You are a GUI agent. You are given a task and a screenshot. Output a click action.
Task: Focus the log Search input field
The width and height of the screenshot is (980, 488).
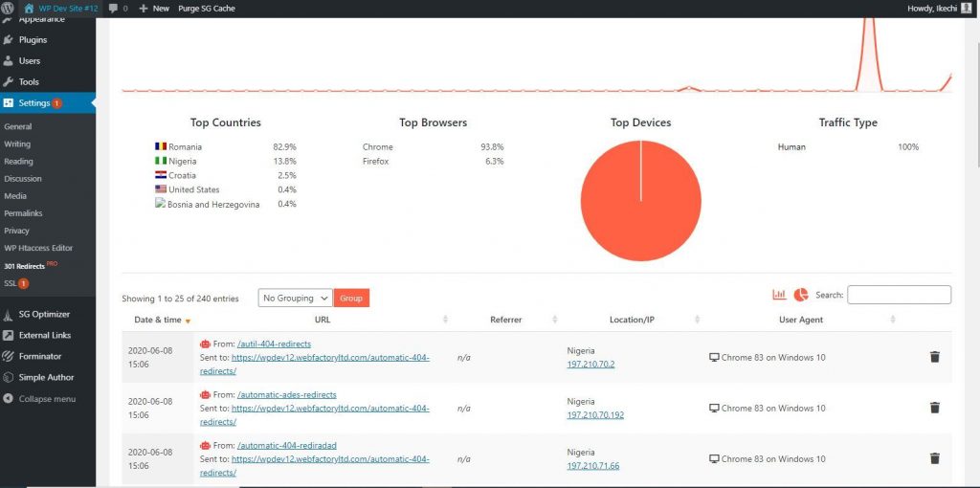tap(899, 295)
